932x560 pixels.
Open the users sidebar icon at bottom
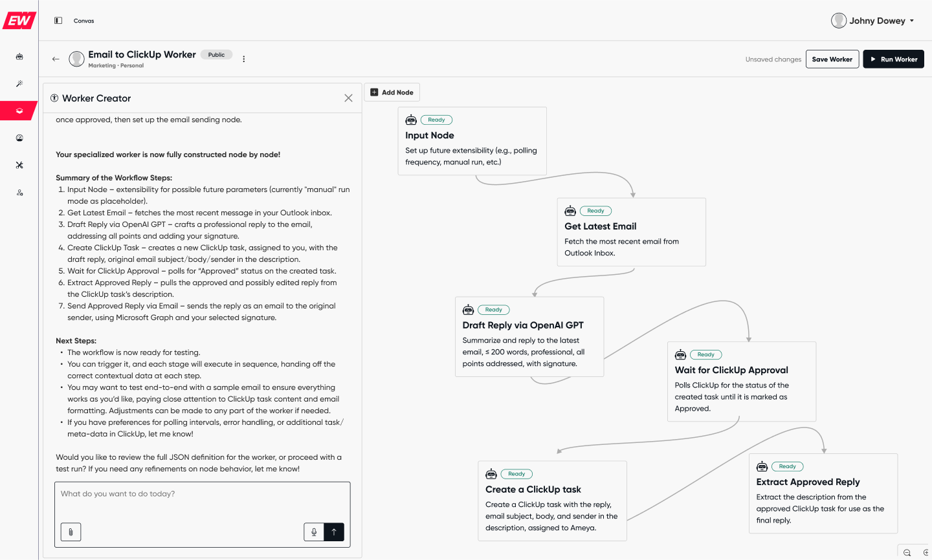pos(19,193)
